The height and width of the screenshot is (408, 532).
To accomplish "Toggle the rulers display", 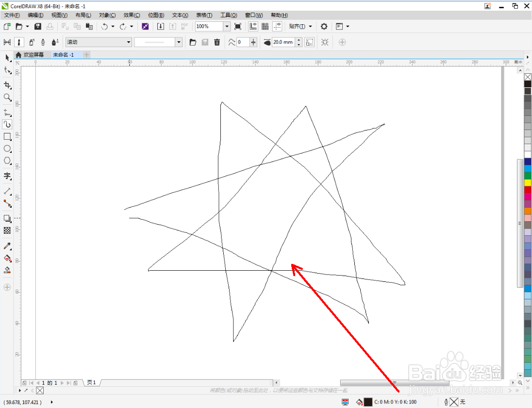I will pos(253,27).
